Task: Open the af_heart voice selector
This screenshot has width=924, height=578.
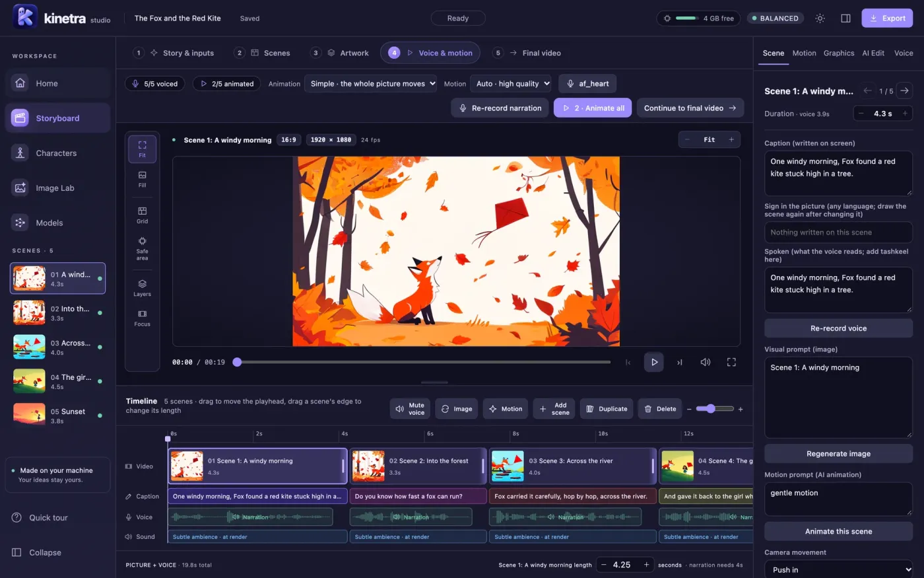Action: [x=587, y=84]
